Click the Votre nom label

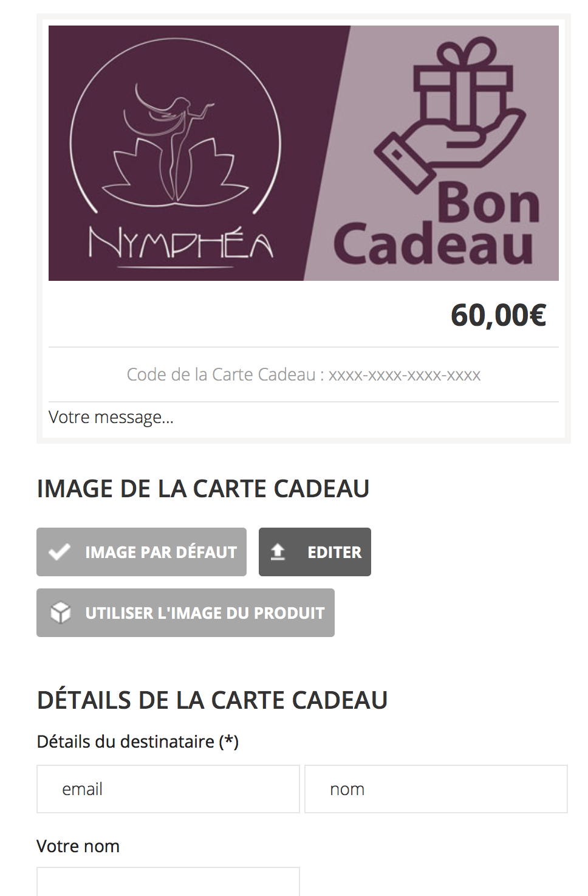pos(78,846)
